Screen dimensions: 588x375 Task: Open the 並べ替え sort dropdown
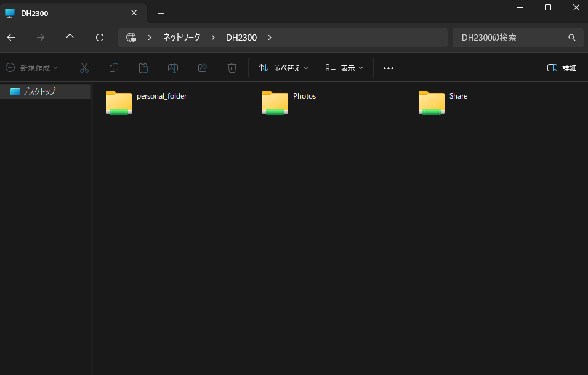point(283,68)
